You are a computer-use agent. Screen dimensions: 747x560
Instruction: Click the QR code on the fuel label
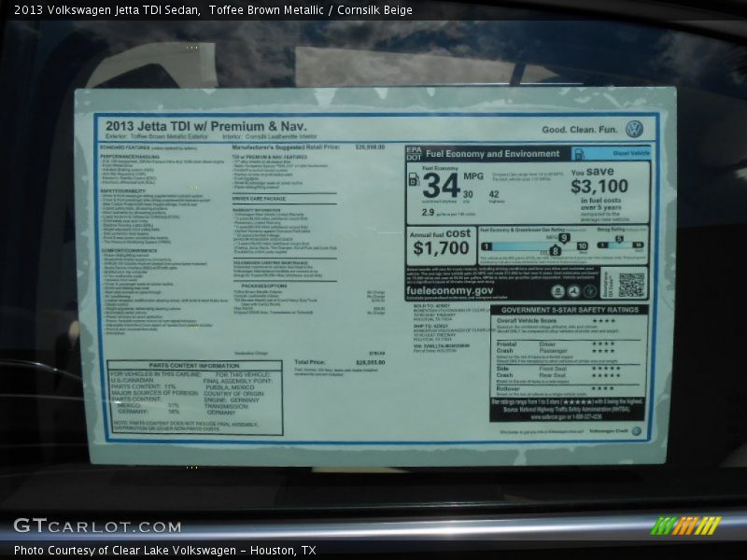[x=631, y=285]
